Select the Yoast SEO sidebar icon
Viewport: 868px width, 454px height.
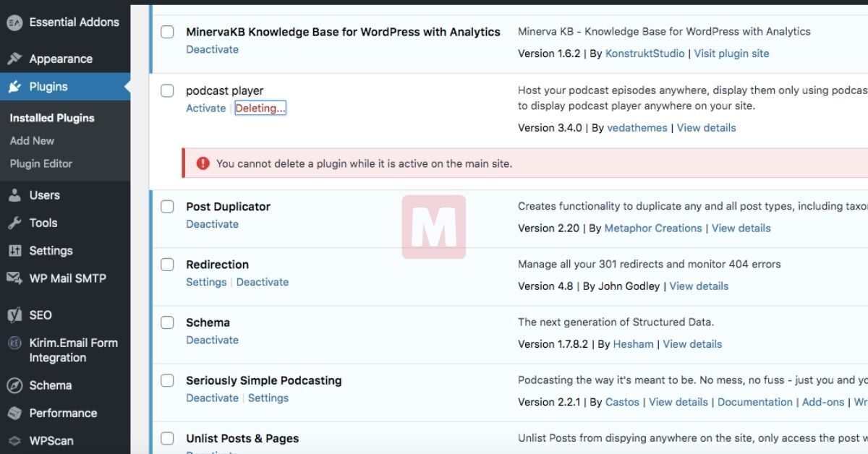14,315
